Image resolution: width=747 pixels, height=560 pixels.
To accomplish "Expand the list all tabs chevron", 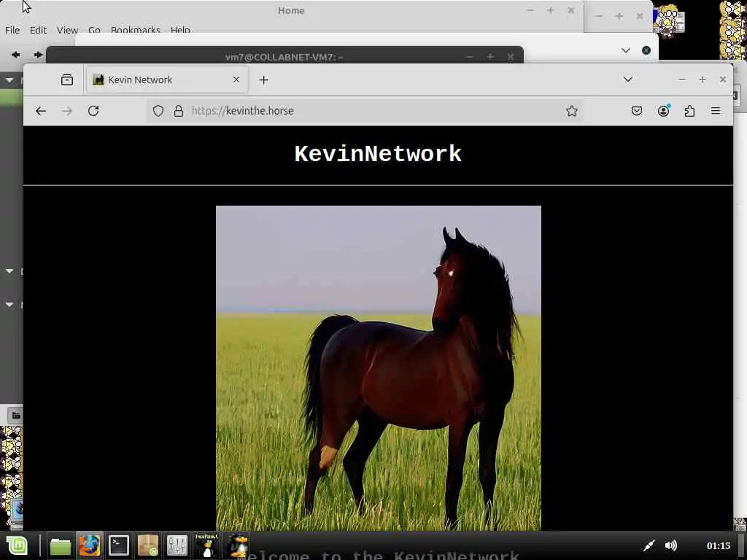I will point(628,79).
